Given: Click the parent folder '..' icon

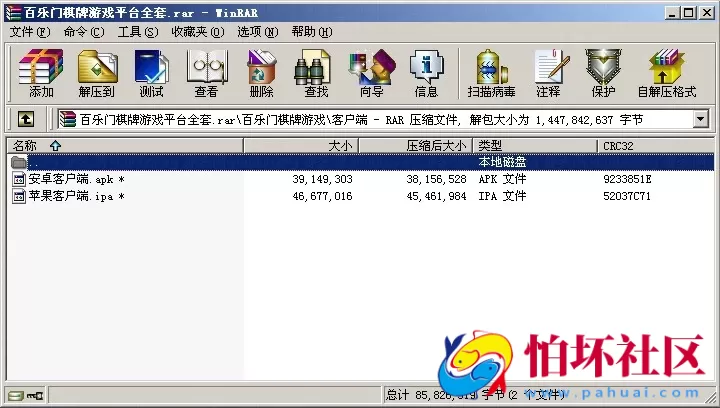Looking at the screenshot, I should click(x=19, y=162).
